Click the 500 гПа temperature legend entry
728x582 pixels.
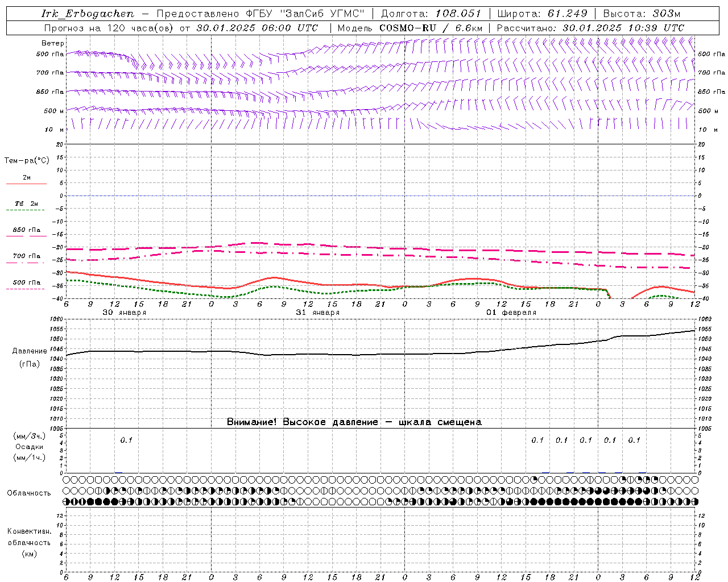pyautogui.click(x=27, y=282)
